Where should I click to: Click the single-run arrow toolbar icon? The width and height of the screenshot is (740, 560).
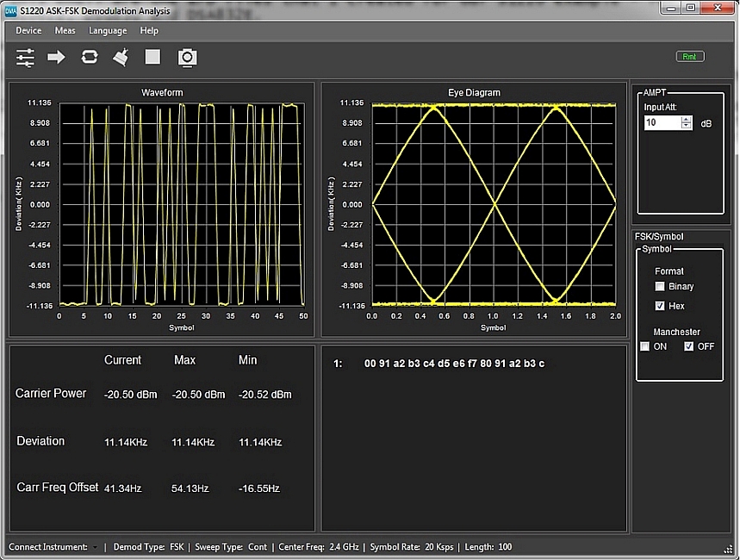click(x=56, y=58)
